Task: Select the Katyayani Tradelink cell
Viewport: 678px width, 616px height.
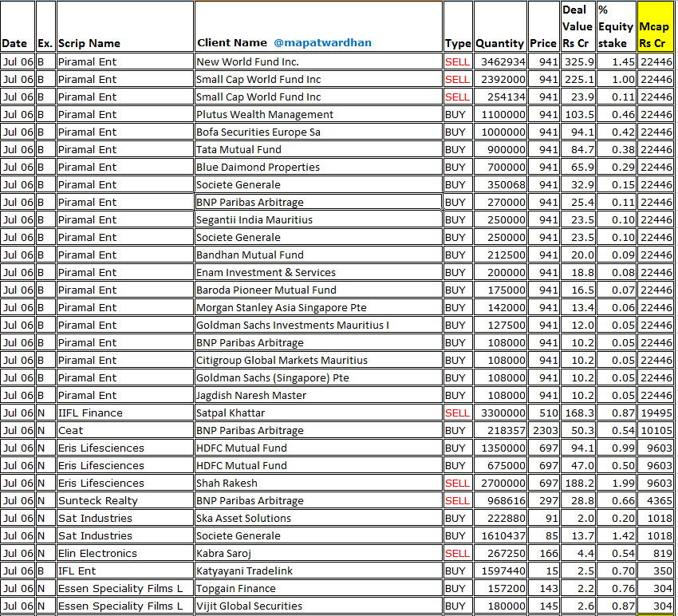Action: pyautogui.click(x=319, y=571)
